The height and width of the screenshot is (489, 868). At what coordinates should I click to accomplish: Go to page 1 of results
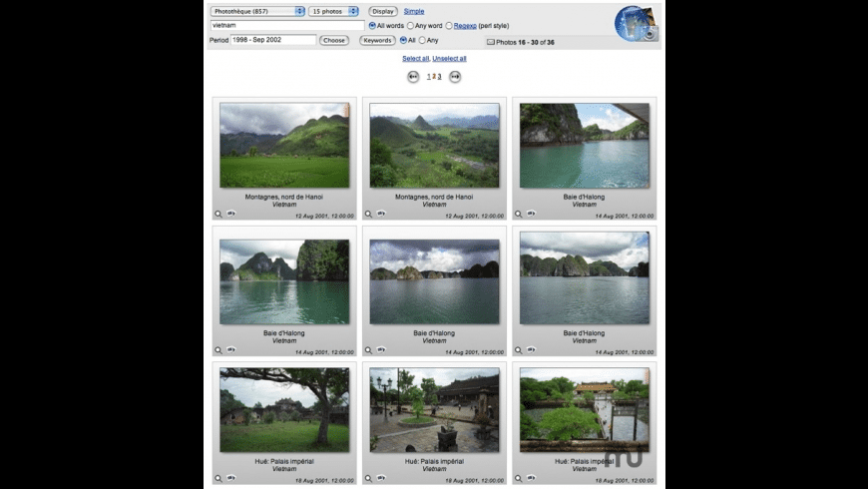click(x=428, y=77)
